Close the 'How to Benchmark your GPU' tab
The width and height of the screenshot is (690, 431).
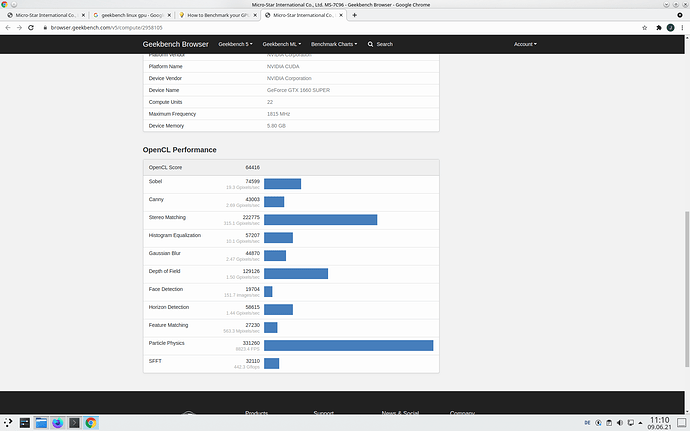(255, 15)
